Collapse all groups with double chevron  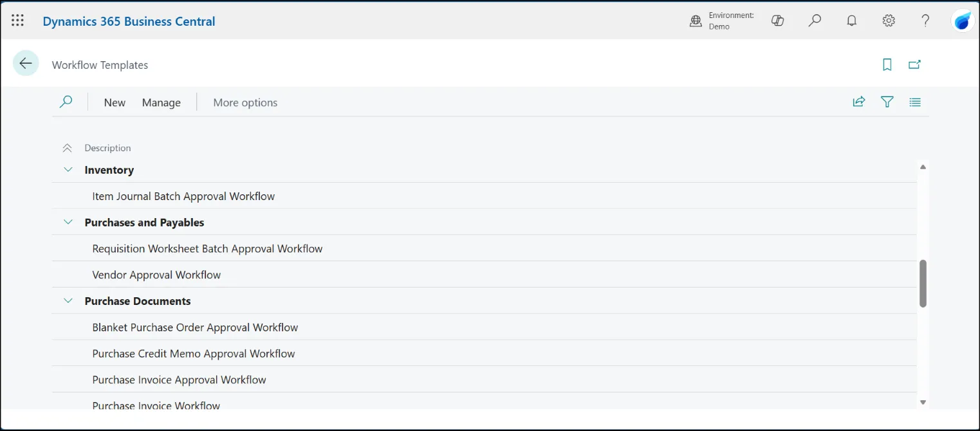click(67, 148)
